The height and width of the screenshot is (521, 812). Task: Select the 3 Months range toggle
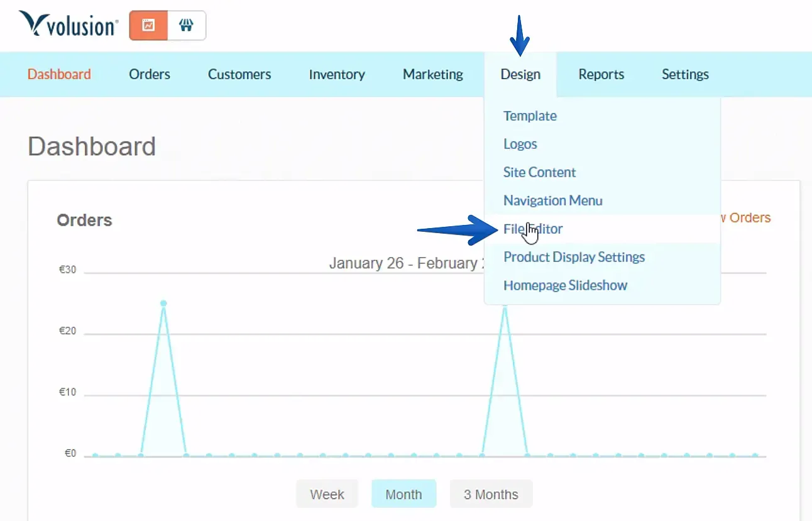491,494
